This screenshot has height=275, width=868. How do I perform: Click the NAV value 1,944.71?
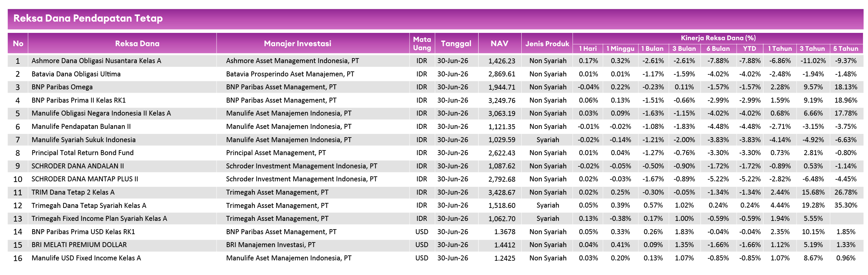[502, 87]
